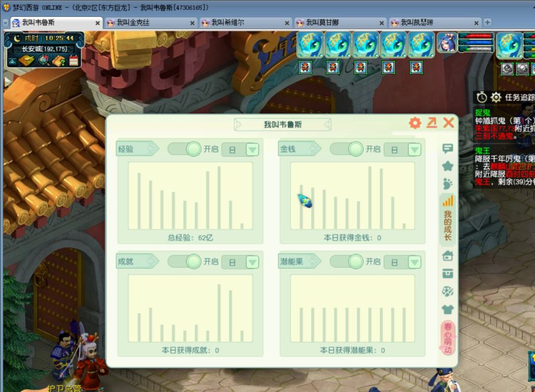Open house icon in panel sidebar
This screenshot has height=392, width=535.
pos(447,256)
